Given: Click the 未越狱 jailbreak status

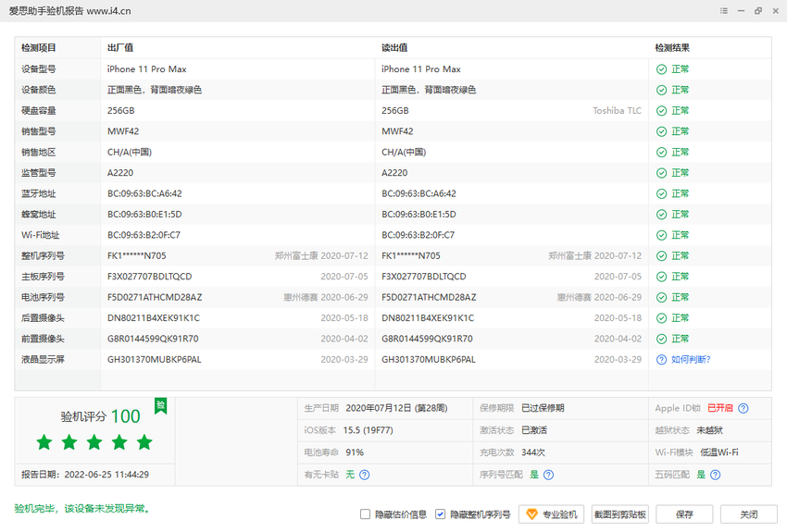Looking at the screenshot, I should (x=710, y=430).
